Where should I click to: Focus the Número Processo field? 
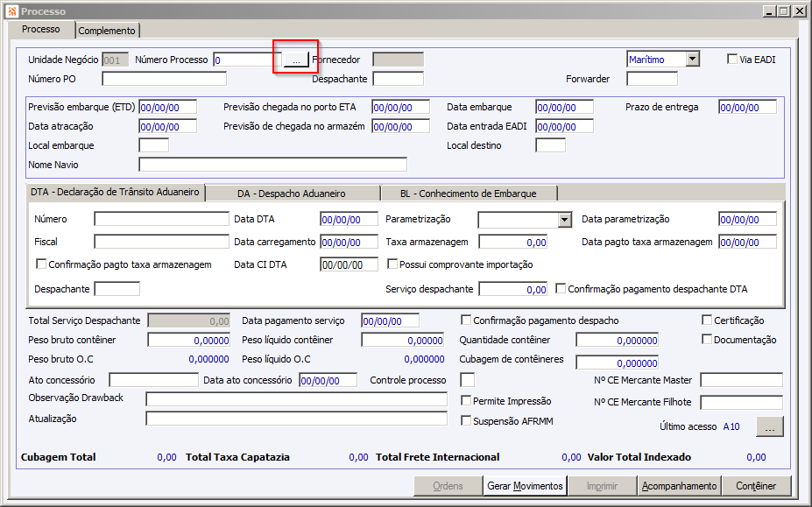pyautogui.click(x=248, y=60)
